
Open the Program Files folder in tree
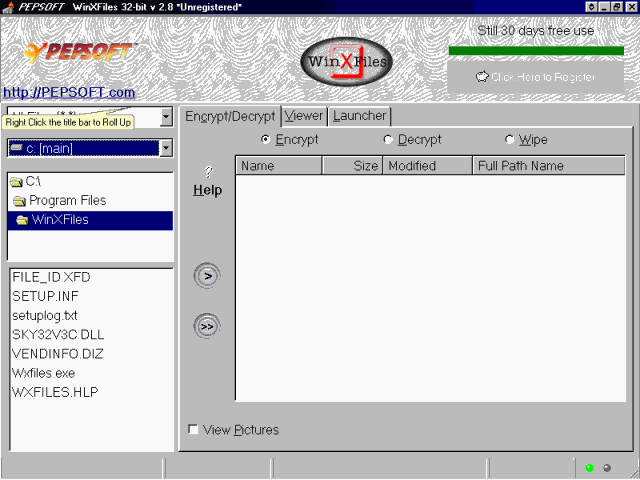tap(66, 200)
